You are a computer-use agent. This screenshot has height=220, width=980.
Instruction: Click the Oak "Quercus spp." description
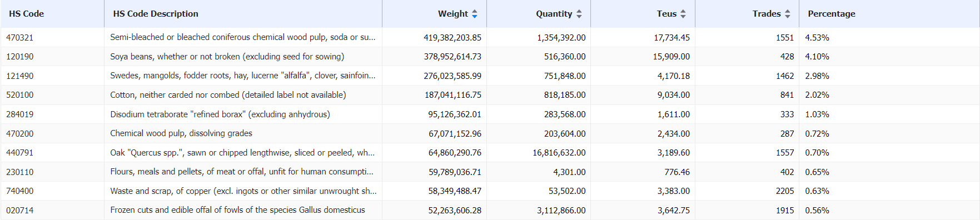(x=242, y=153)
